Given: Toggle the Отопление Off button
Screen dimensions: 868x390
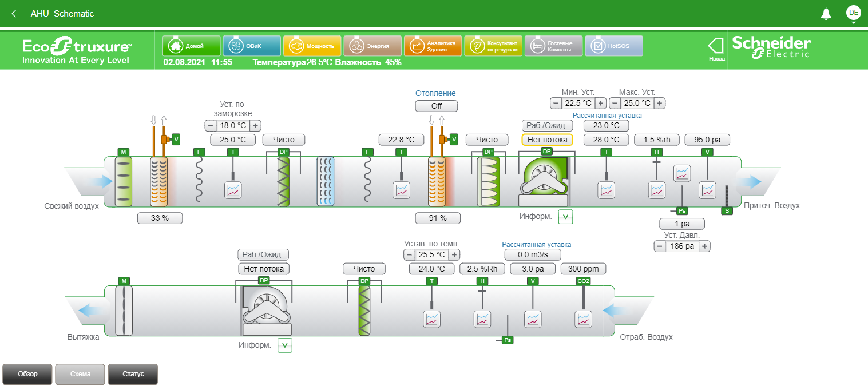Looking at the screenshot, I should (x=437, y=106).
